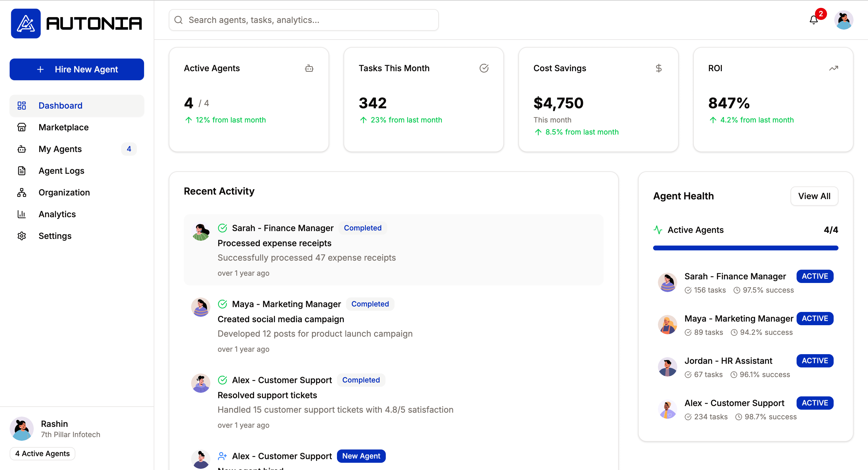Click the Settings gear icon in sidebar

point(22,236)
